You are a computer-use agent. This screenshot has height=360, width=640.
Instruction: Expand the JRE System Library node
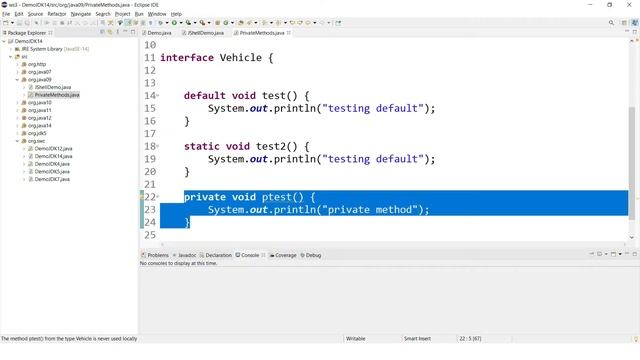(11, 49)
